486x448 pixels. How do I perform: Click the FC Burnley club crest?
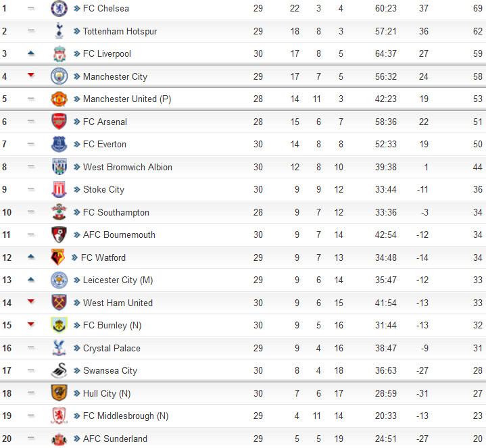[x=59, y=325]
